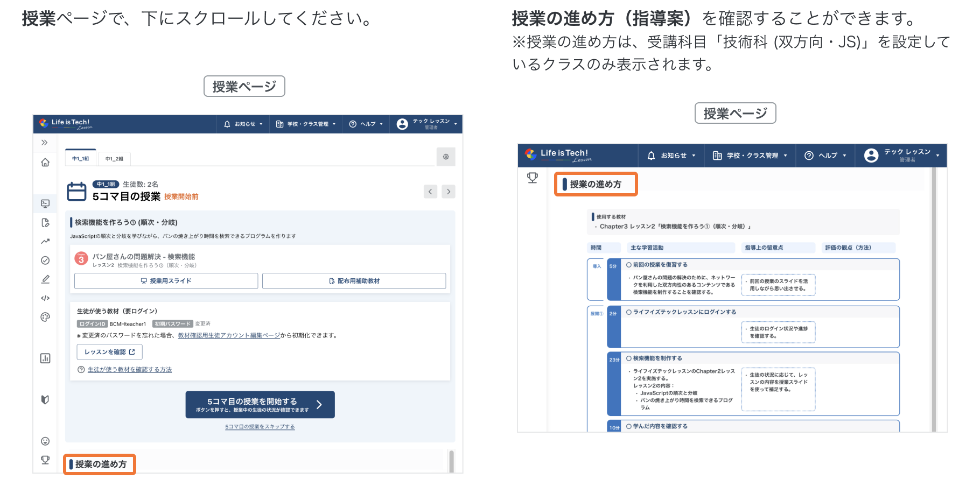Expand 学校・クラス管理 dropdown in right screenshot
The image size is (980, 493).
click(750, 156)
